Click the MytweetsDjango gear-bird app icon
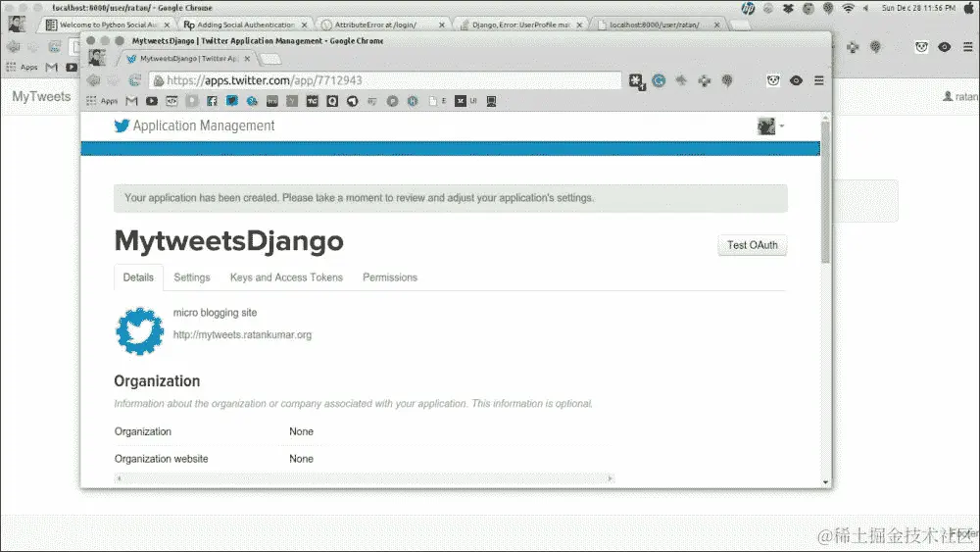The height and width of the screenshot is (552, 980). pos(140,331)
